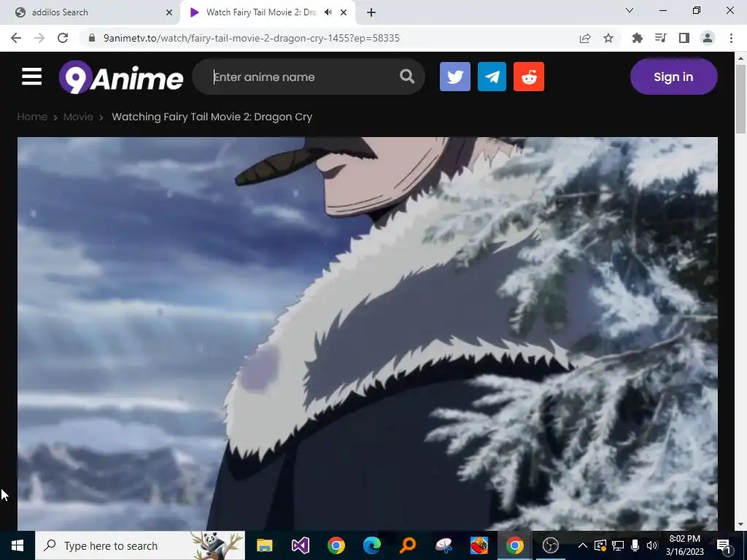
Task: Open the Windows Start menu
Action: (x=18, y=545)
